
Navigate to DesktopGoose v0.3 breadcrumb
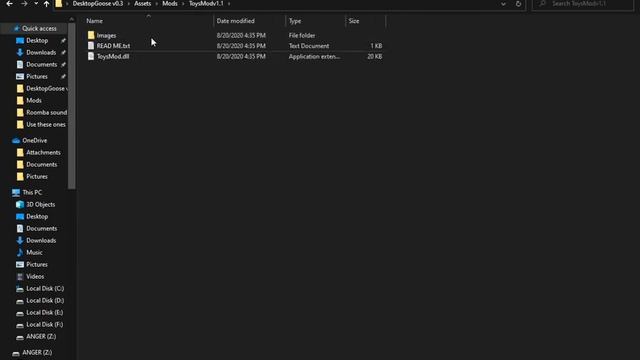click(x=98, y=4)
